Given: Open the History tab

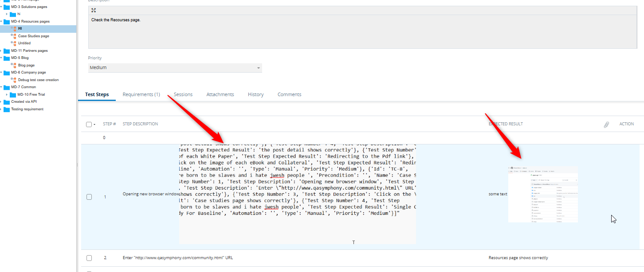Looking at the screenshot, I should point(255,94).
